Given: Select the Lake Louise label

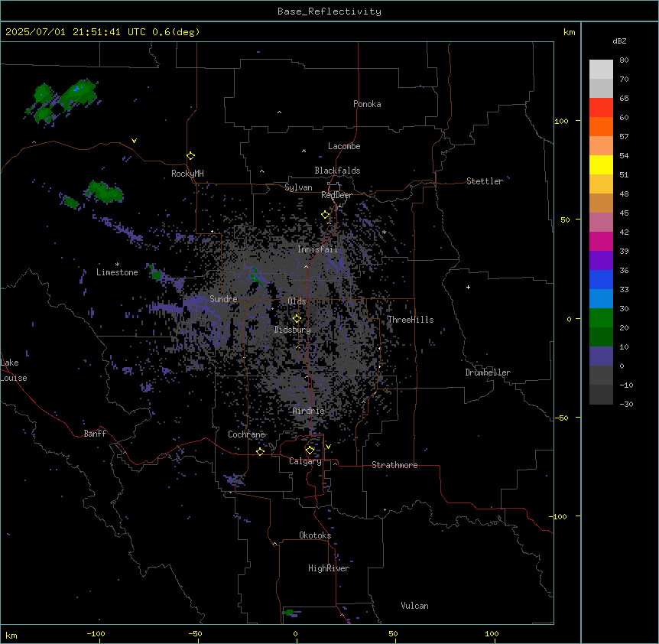Looking at the screenshot, I should [14, 370].
